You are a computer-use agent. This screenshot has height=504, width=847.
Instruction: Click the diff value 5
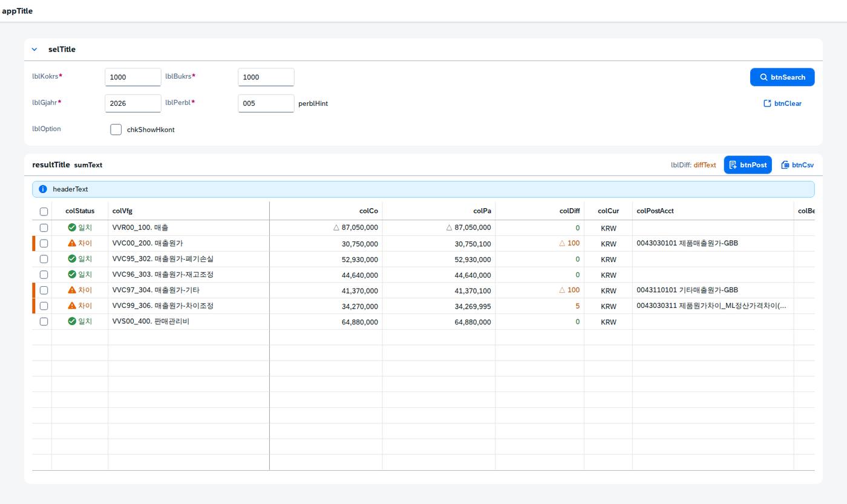(x=577, y=307)
